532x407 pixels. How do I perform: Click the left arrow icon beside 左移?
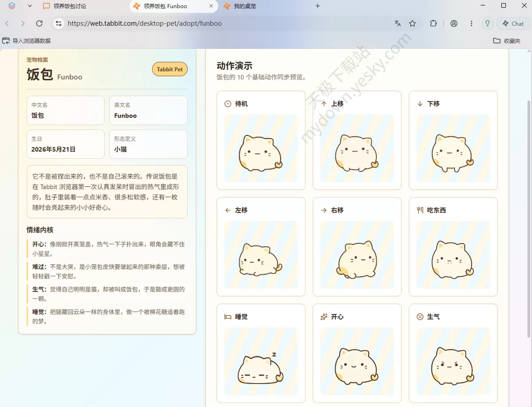[x=228, y=210]
